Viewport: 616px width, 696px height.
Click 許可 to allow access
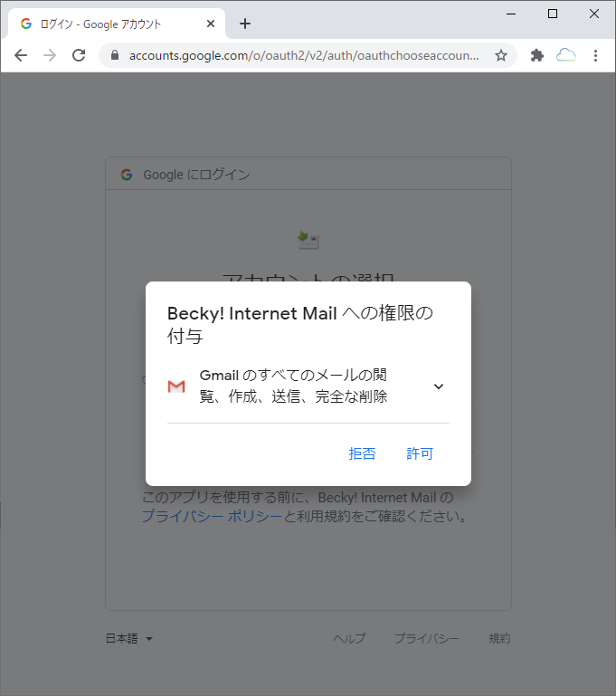tap(420, 453)
